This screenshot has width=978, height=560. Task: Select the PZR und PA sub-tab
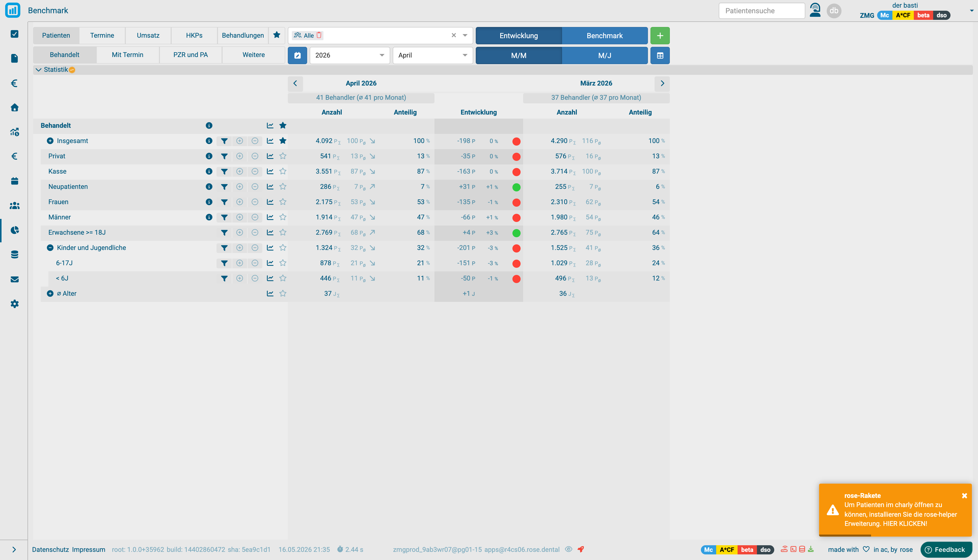tap(191, 55)
